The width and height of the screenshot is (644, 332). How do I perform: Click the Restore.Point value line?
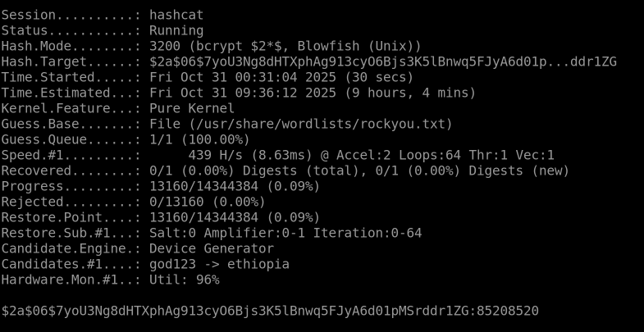click(x=235, y=217)
